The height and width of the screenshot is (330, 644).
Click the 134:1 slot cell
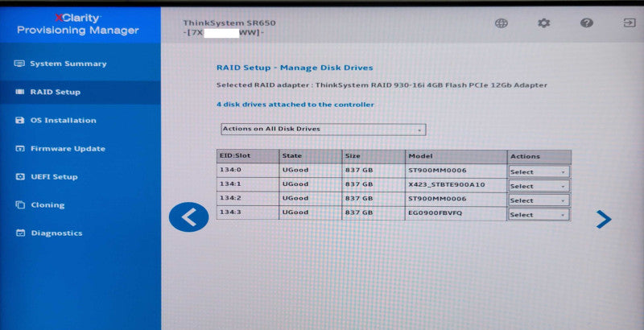[248, 184]
